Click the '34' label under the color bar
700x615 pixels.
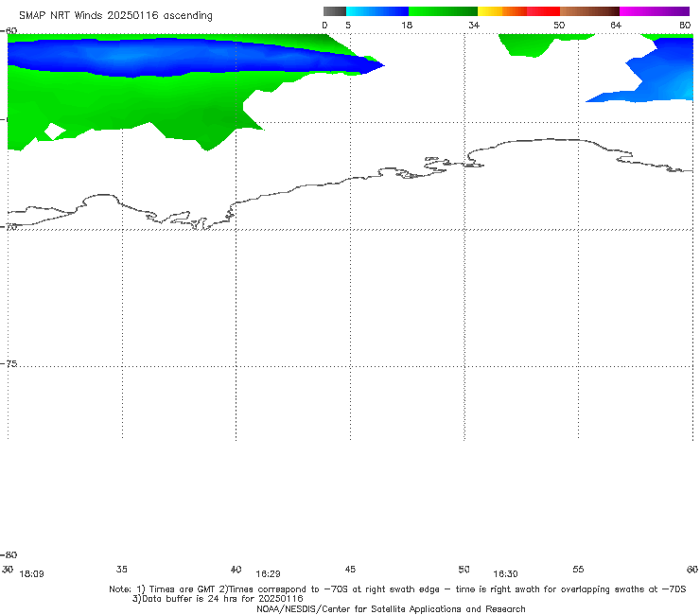pyautogui.click(x=474, y=25)
